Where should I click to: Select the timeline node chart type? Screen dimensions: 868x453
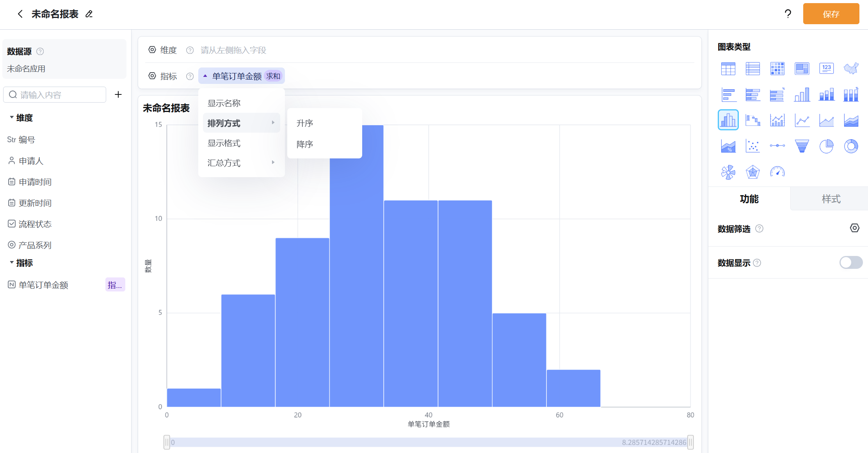click(777, 146)
